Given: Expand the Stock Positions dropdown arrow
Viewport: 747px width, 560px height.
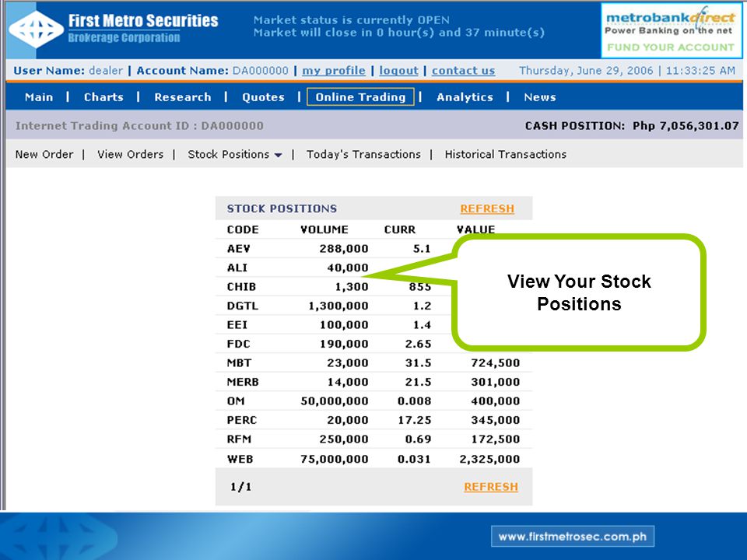Looking at the screenshot, I should coord(279,156).
